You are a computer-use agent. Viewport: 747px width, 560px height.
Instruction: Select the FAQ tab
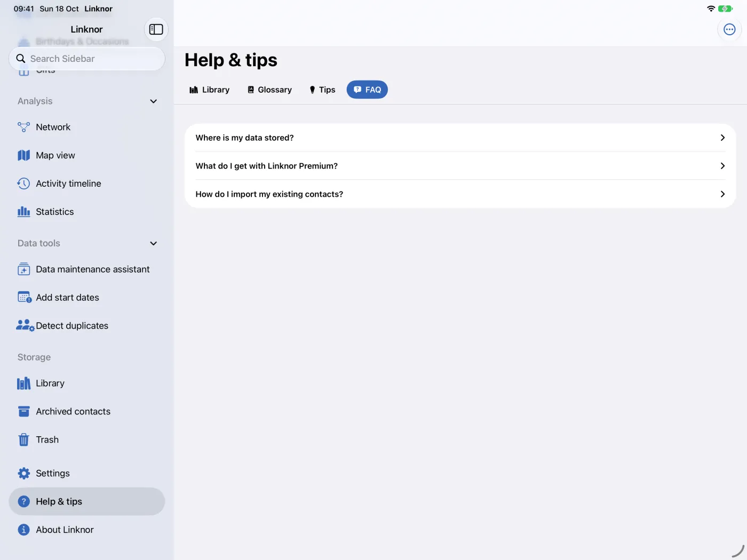[x=367, y=90]
